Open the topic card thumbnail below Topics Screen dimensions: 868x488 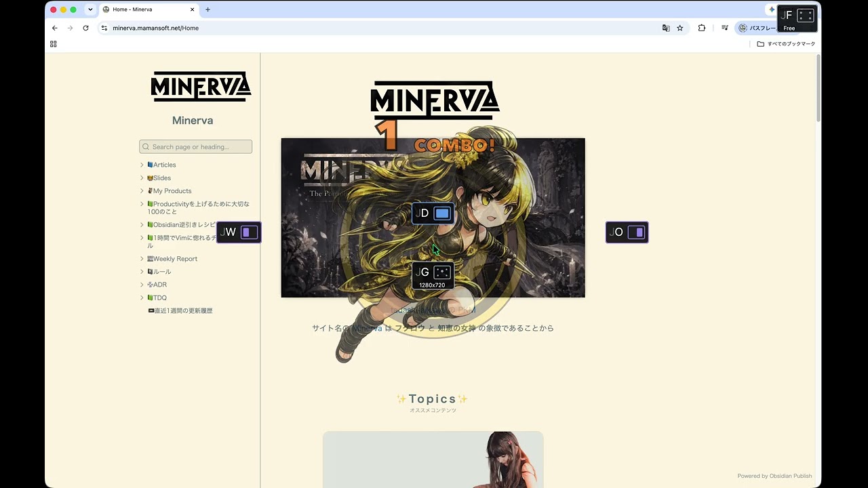point(433,460)
